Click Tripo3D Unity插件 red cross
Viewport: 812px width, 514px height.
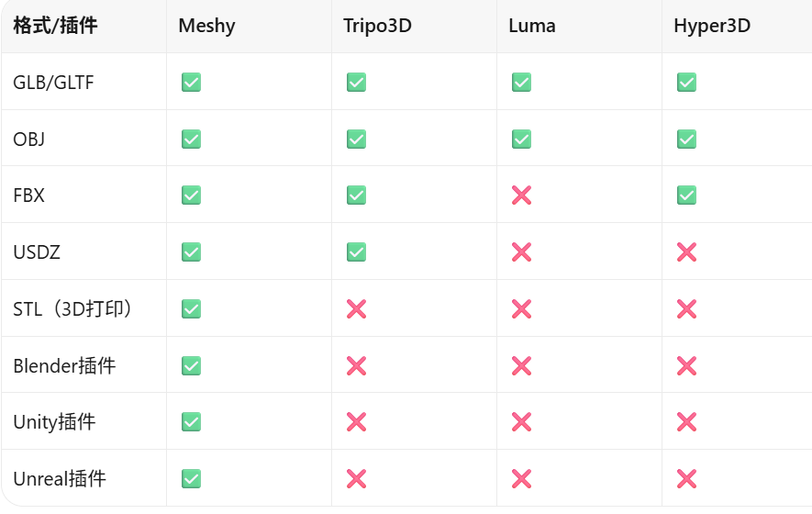pyautogui.click(x=356, y=422)
